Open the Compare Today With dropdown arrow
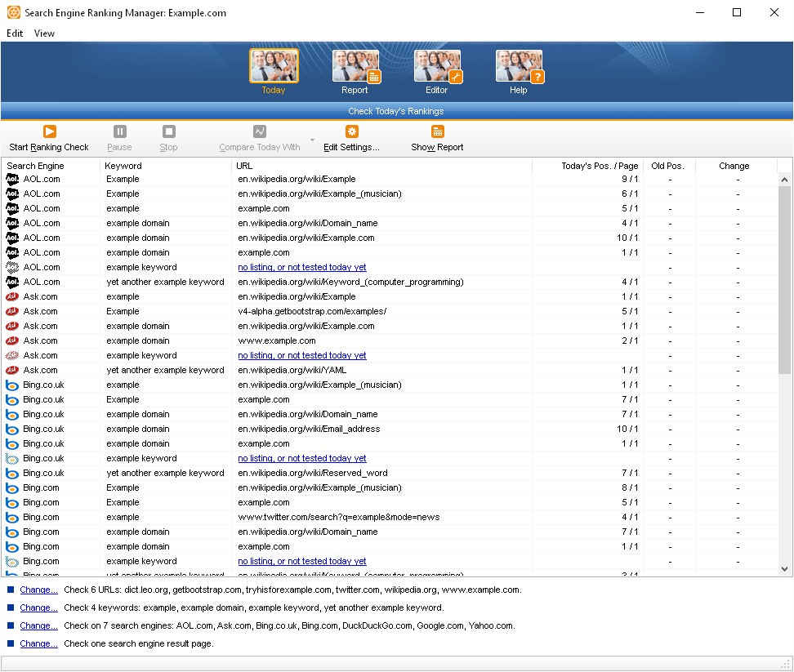This screenshot has width=794, height=672. (313, 139)
